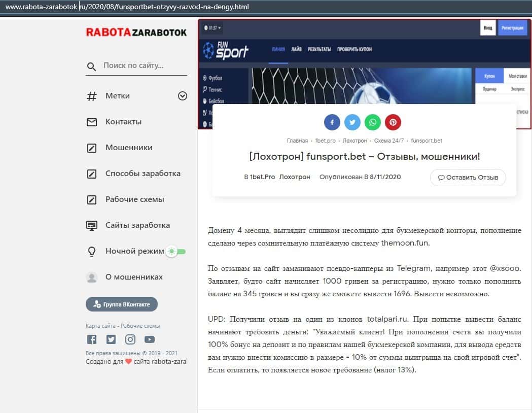
Task: Share the article on Twitter
Action: (352, 122)
